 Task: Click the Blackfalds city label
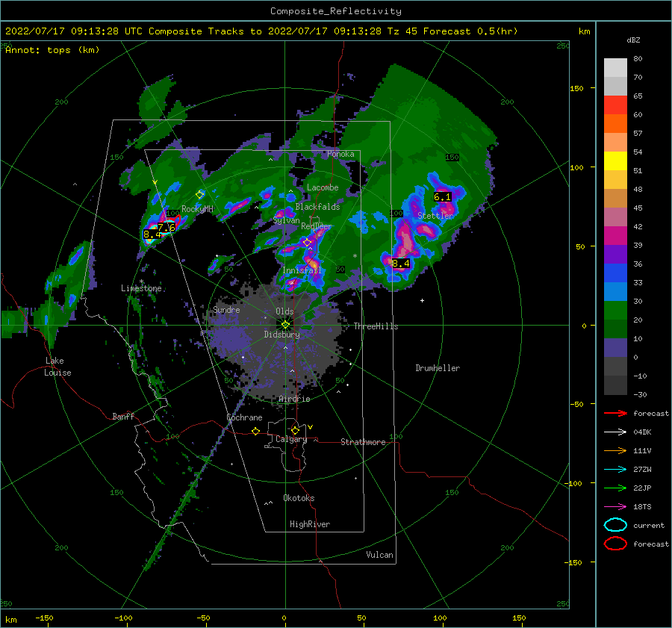tap(317, 207)
